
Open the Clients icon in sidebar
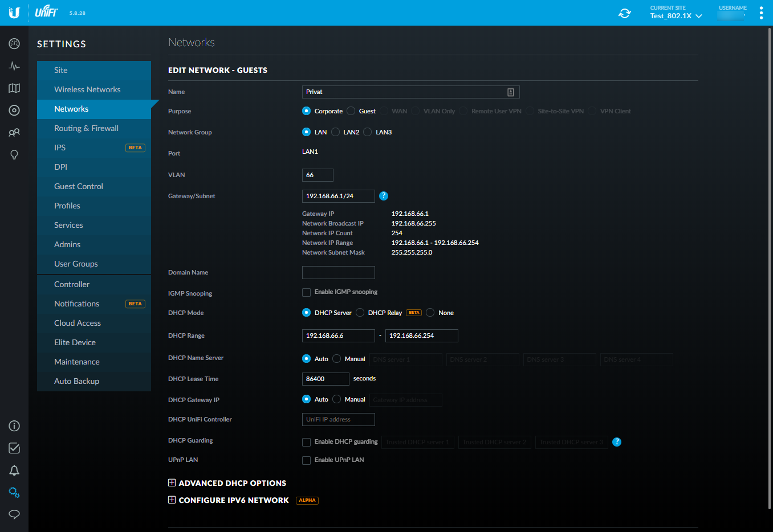[14, 133]
